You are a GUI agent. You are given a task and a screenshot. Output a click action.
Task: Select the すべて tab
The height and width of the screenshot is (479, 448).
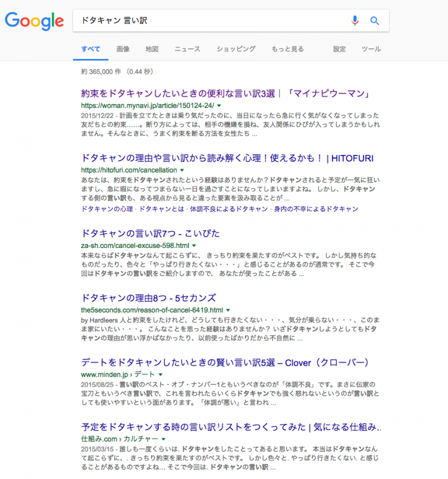click(x=90, y=49)
